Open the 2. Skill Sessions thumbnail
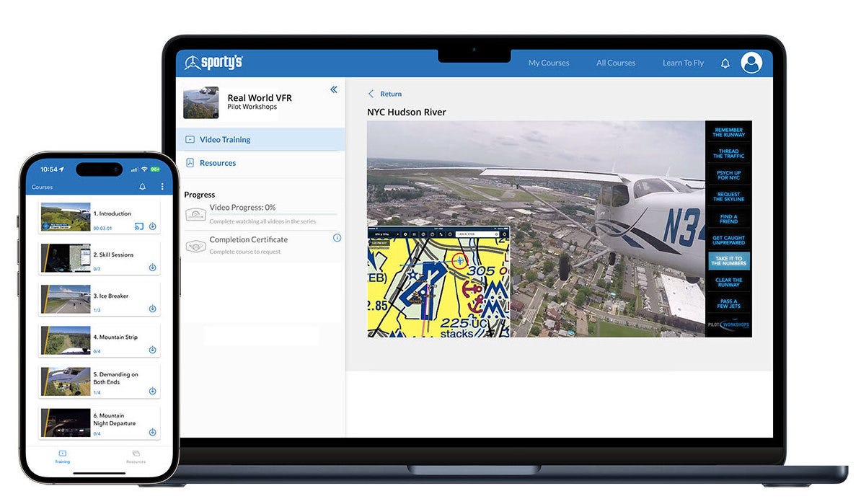Screen dimensions: 861x504 (x=66, y=258)
